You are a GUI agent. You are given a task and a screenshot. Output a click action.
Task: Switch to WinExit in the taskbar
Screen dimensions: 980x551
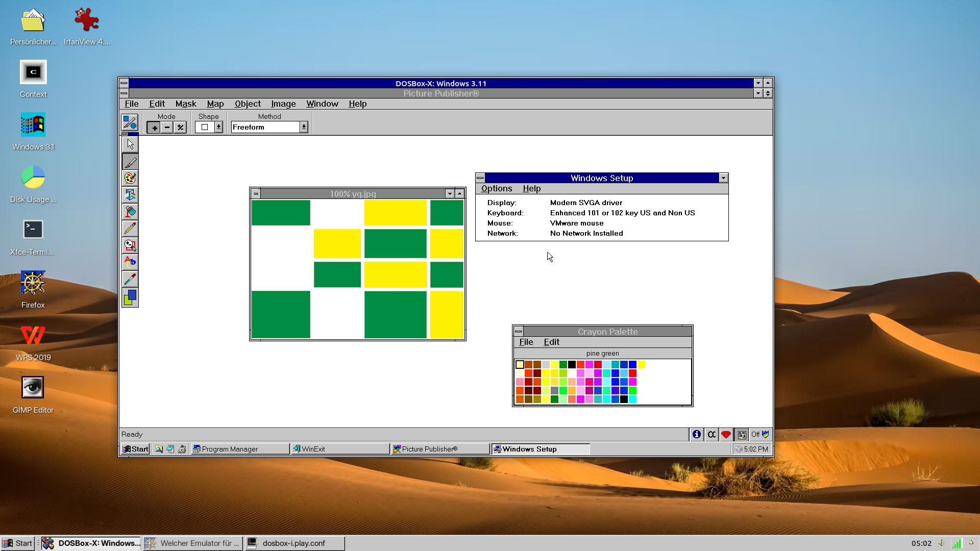pos(340,449)
